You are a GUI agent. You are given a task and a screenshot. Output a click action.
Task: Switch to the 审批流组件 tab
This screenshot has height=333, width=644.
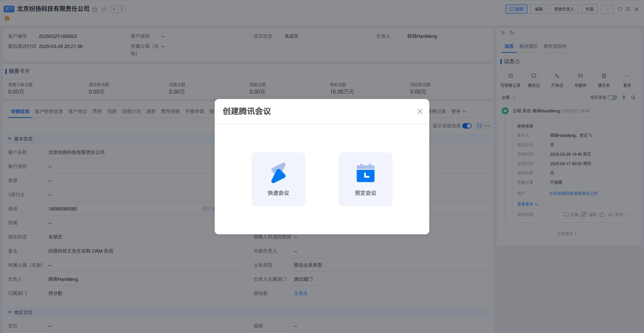tap(555, 46)
